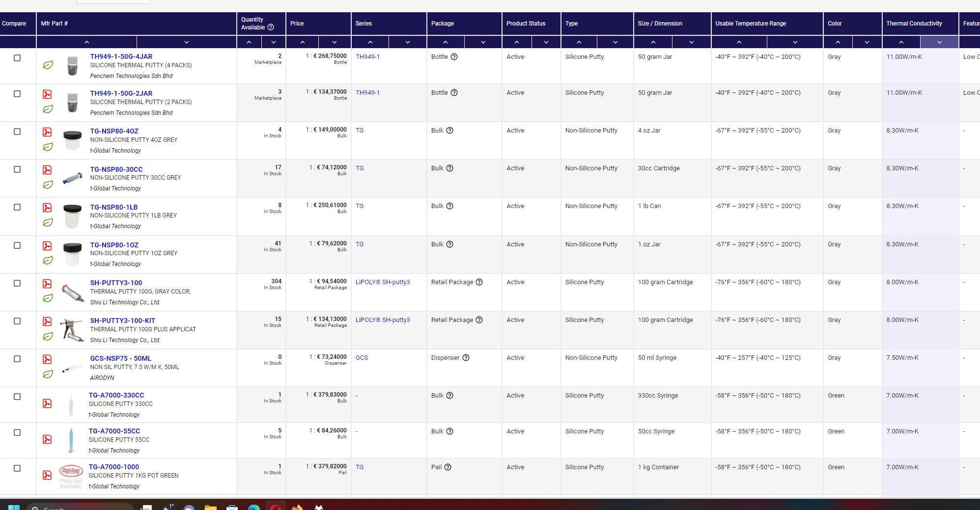Select compare checkbox for TG-A7000-1000

point(17,468)
